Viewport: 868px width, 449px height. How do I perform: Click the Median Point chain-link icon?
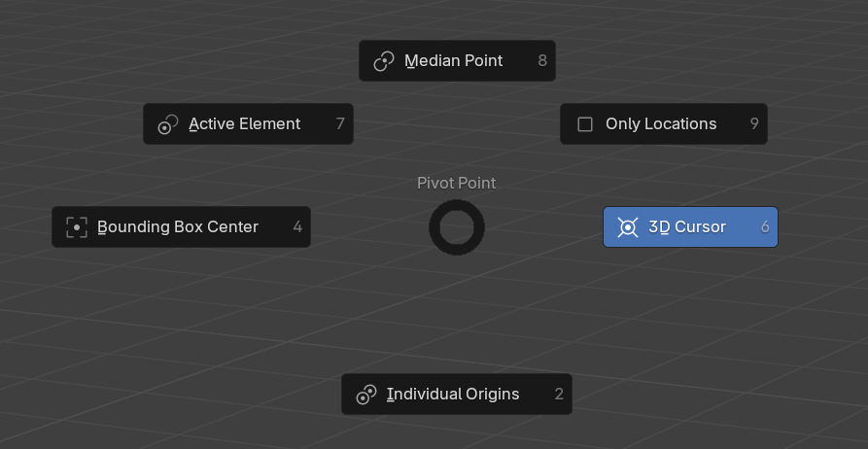pyautogui.click(x=384, y=61)
